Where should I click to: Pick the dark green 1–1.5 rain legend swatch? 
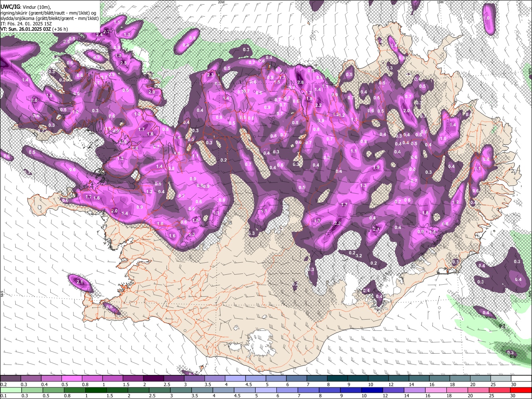pyautogui.click(x=96, y=390)
